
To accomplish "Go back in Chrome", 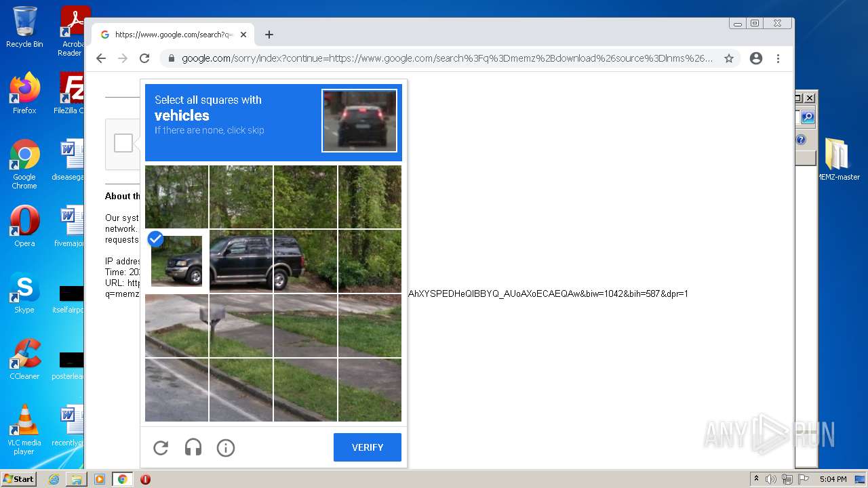I will pos(101,58).
